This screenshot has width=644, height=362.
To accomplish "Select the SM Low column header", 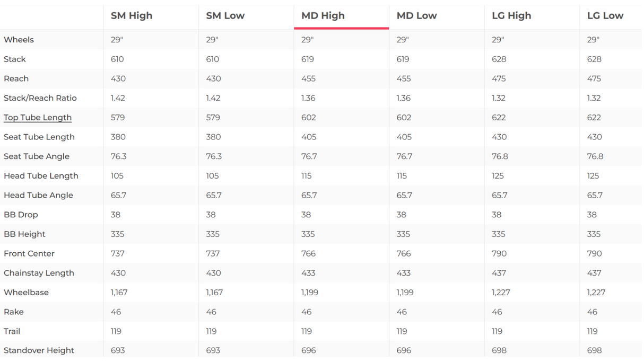I will pyautogui.click(x=225, y=16).
